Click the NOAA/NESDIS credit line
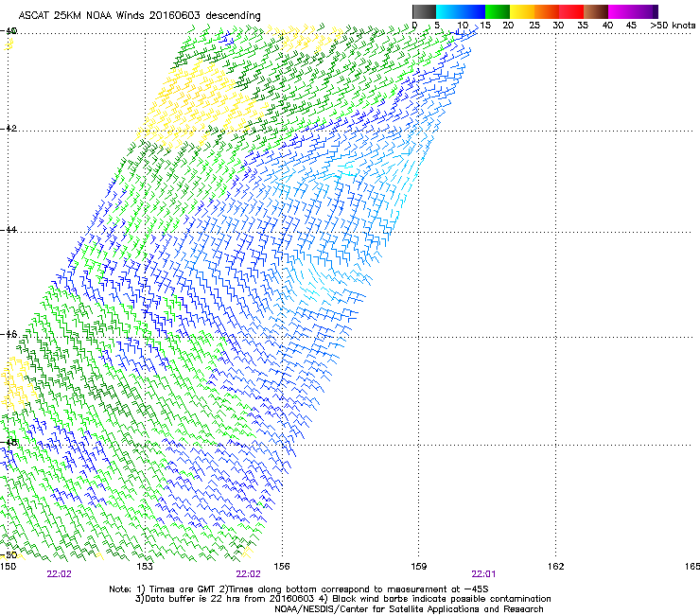The width and height of the screenshot is (700, 615). (x=409, y=609)
